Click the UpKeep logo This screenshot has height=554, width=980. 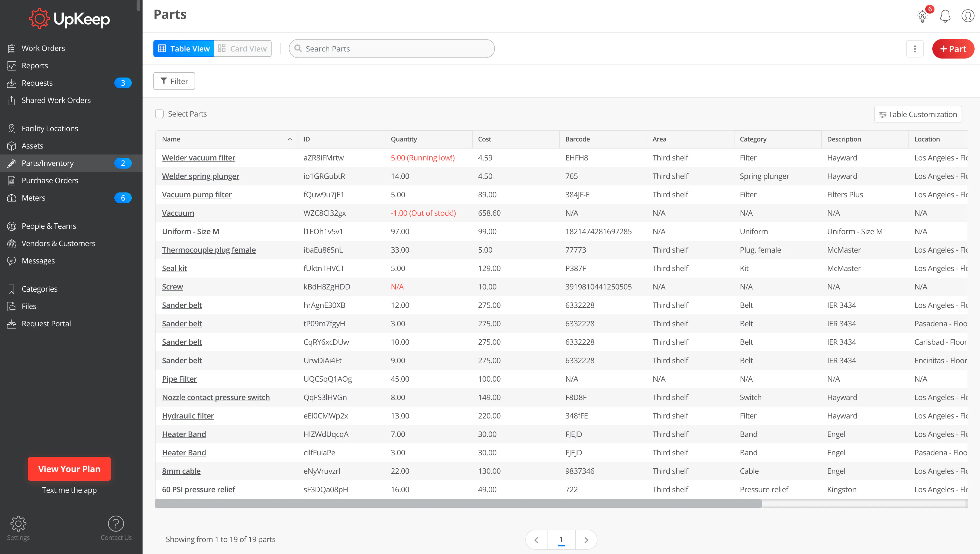point(70,19)
